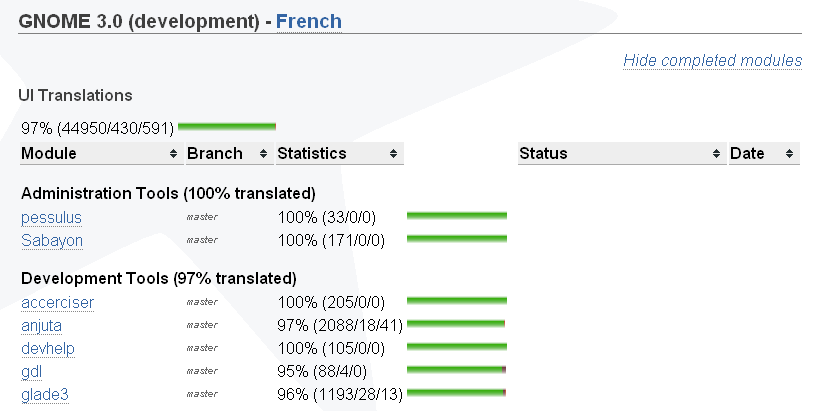Click the 'Administration Tools (100% translated)' heading
Image resolution: width=816 pixels, height=411 pixels.
(x=168, y=194)
